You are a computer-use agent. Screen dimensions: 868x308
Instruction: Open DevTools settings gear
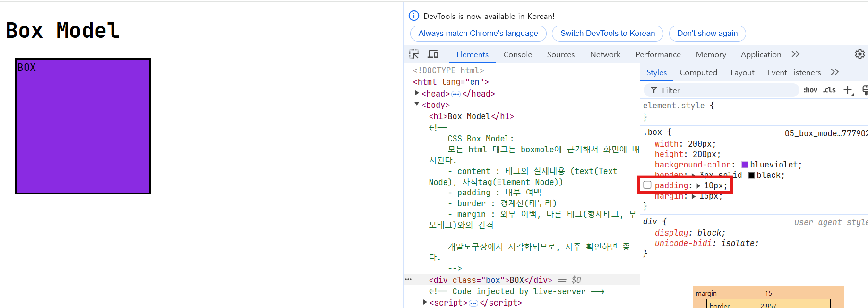tap(860, 54)
